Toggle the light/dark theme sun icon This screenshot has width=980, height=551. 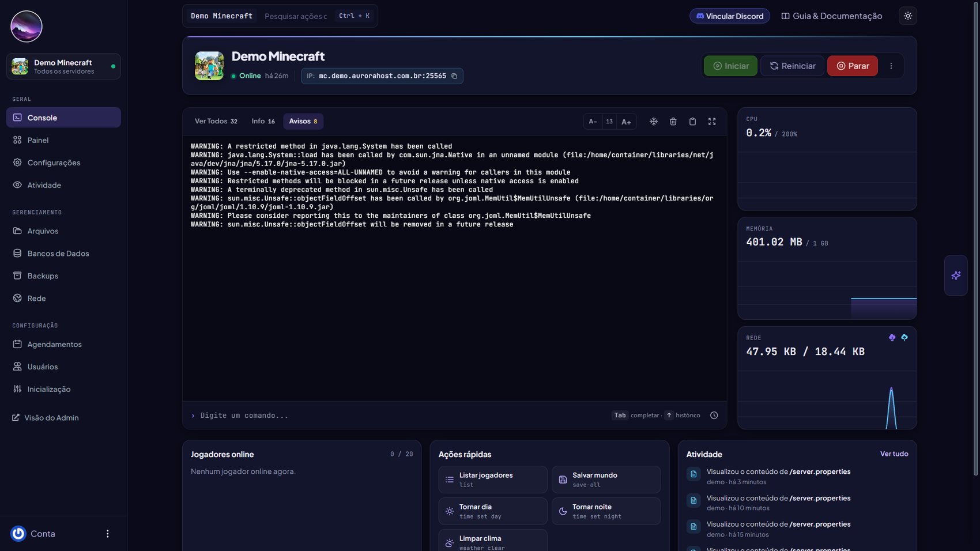908,16
